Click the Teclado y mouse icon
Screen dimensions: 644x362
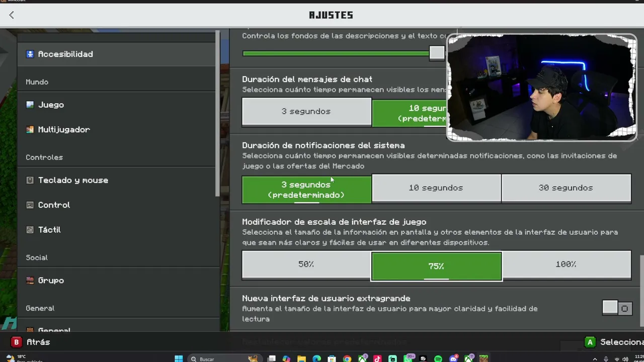click(x=30, y=180)
